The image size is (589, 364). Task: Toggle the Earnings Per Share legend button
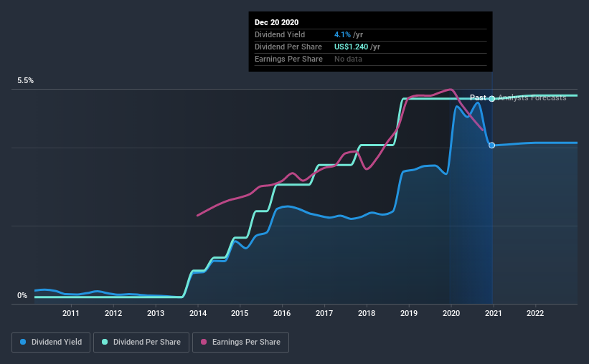click(240, 343)
